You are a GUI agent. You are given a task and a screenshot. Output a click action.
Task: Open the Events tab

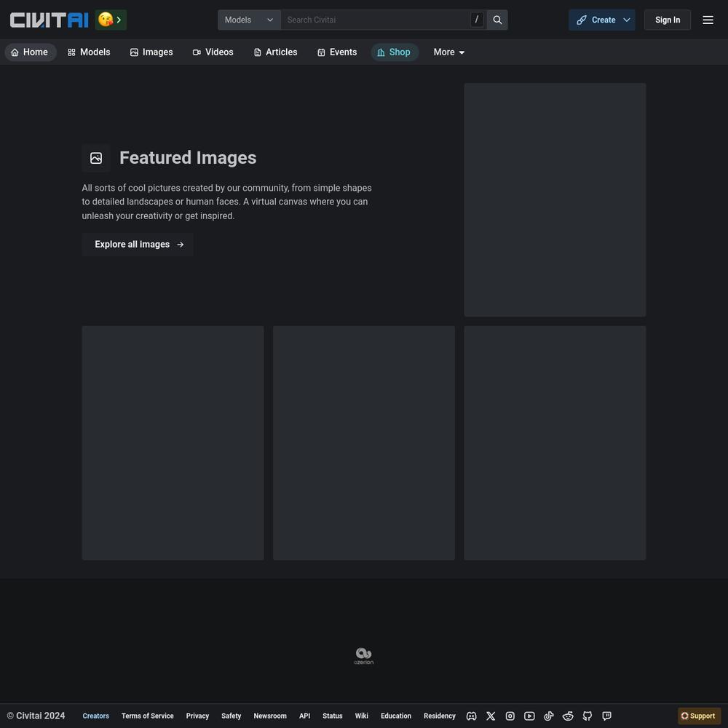tap(337, 52)
